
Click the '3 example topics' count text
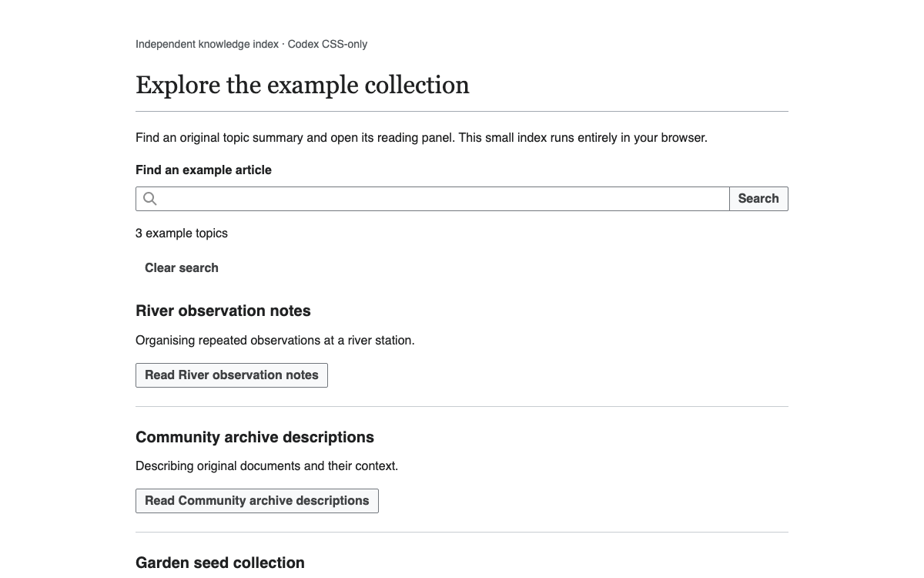(182, 234)
